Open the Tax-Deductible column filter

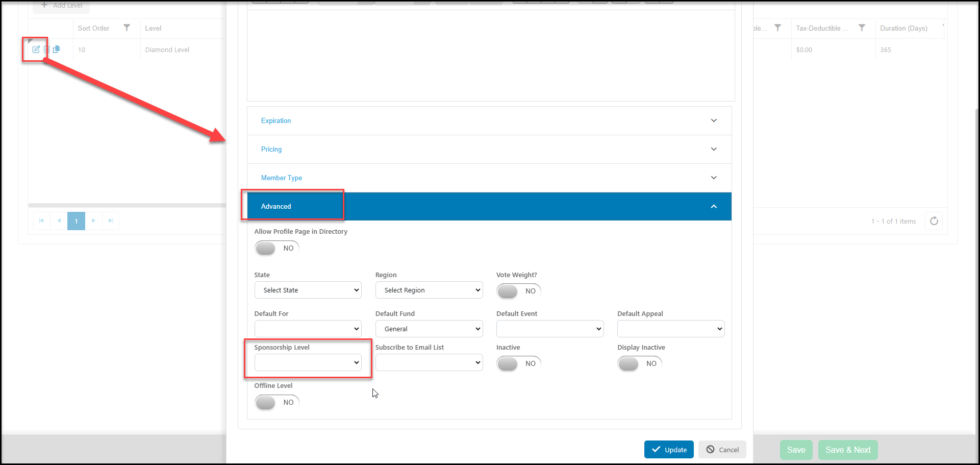coord(862,28)
